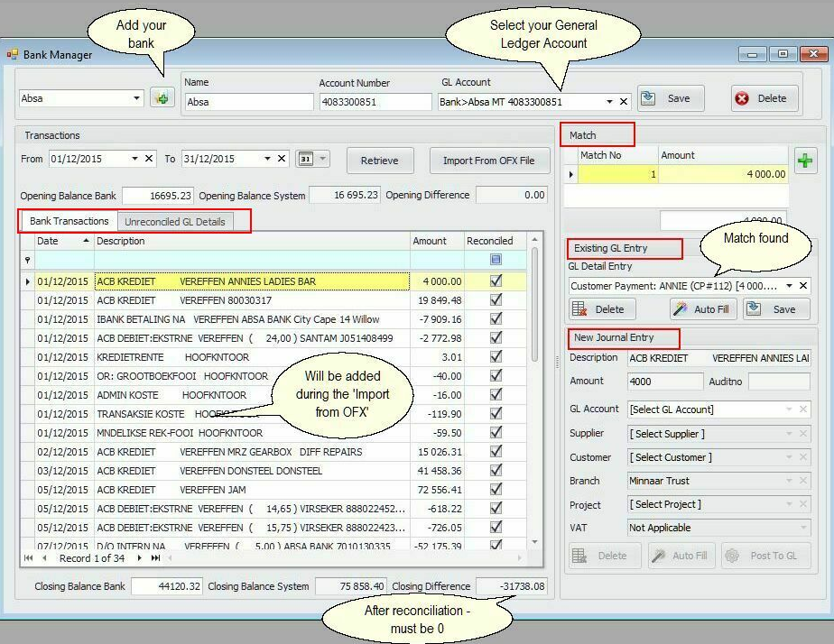Toggle Reconciled for OR: GROOTBOEKFOOI row
The height and width of the screenshot is (644, 834).
click(496, 375)
